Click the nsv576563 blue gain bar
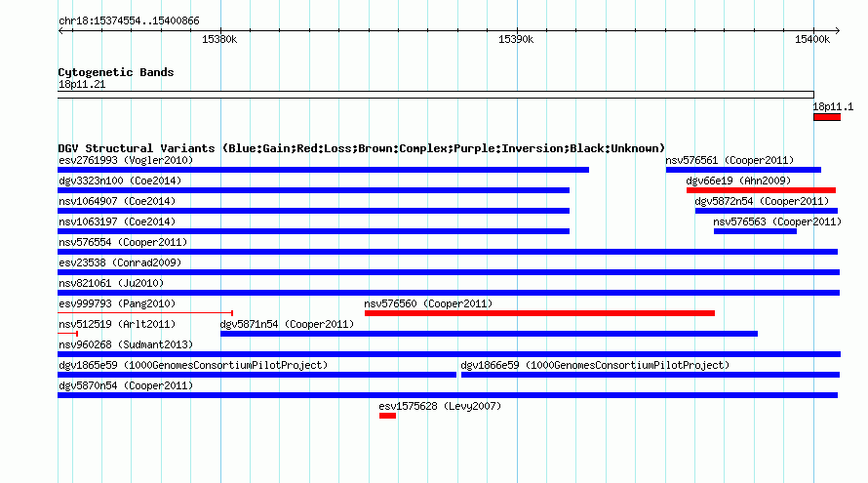 755,231
